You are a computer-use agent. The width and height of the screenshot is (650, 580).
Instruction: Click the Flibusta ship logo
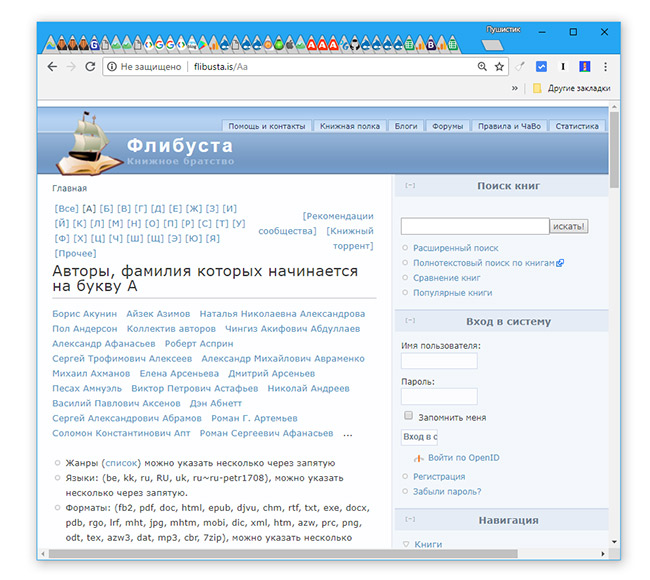pos(89,143)
